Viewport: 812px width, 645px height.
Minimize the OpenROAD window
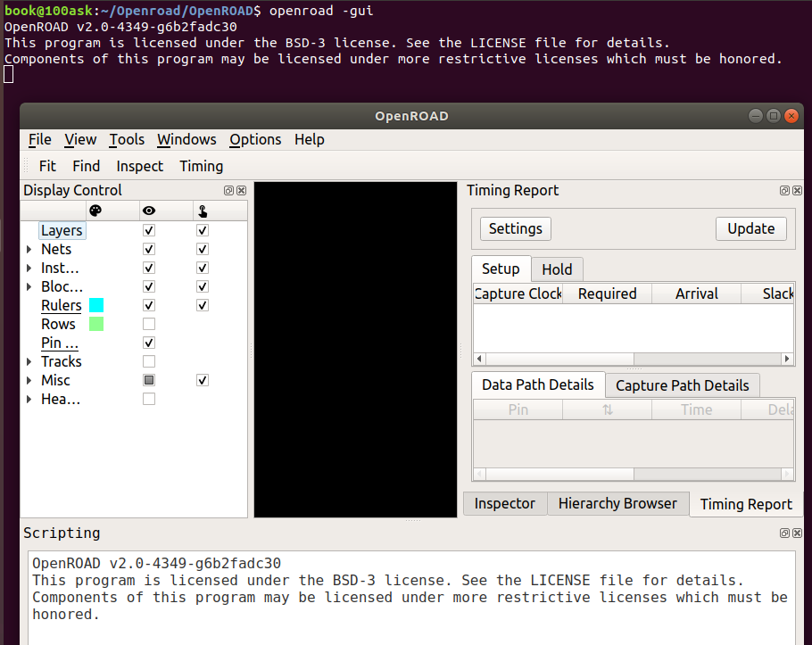[756, 116]
